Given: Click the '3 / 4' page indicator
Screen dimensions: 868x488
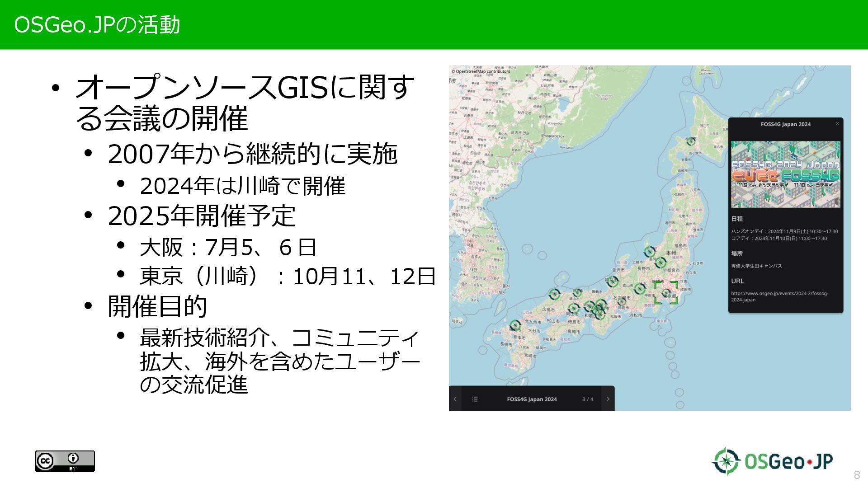Looking at the screenshot, I should click(x=588, y=399).
